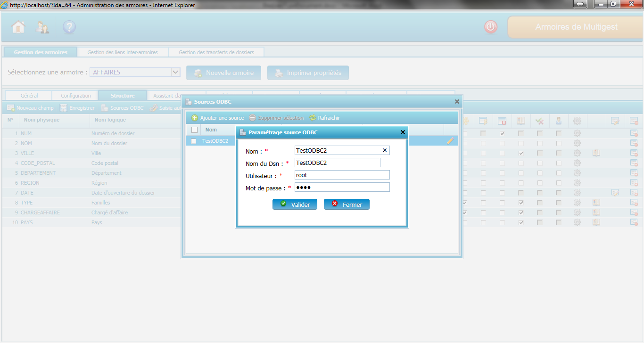The width and height of the screenshot is (644, 343).
Task: Uncheck the checked box in NUM row
Action: [502, 133]
